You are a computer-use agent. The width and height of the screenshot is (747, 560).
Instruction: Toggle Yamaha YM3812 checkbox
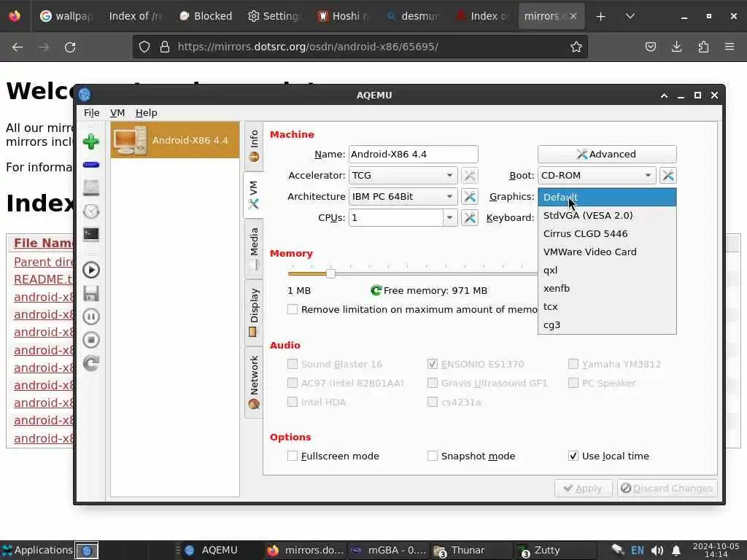(573, 364)
